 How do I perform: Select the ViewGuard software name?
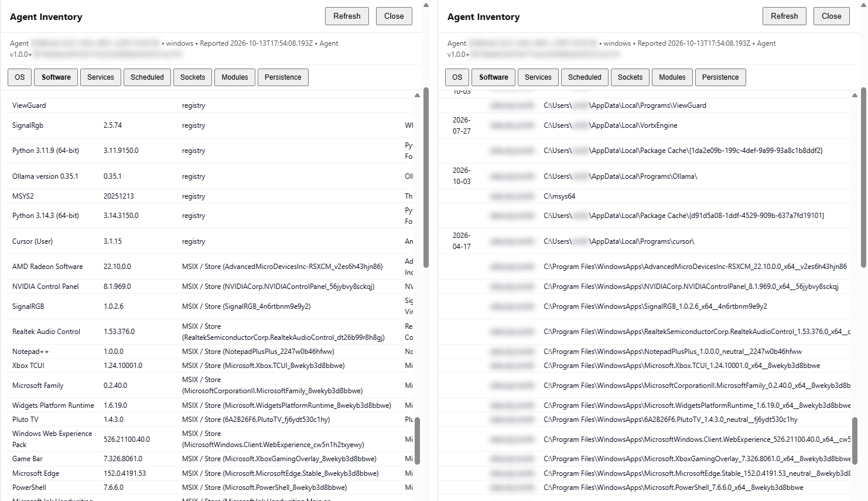29,105
